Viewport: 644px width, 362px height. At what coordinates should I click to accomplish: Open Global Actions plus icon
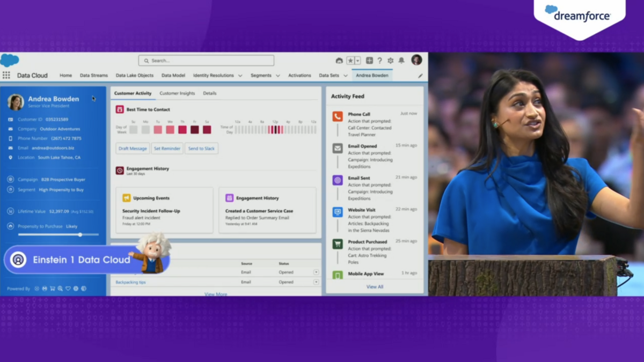click(x=369, y=61)
